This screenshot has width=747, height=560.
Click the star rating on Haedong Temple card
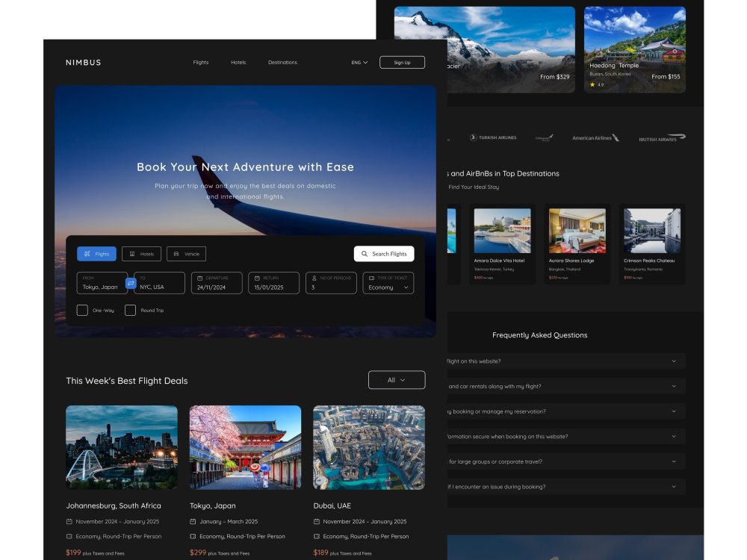(x=596, y=85)
